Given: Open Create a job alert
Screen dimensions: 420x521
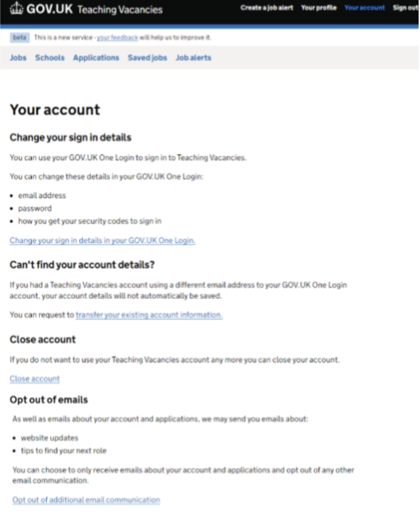Looking at the screenshot, I should [x=267, y=8].
